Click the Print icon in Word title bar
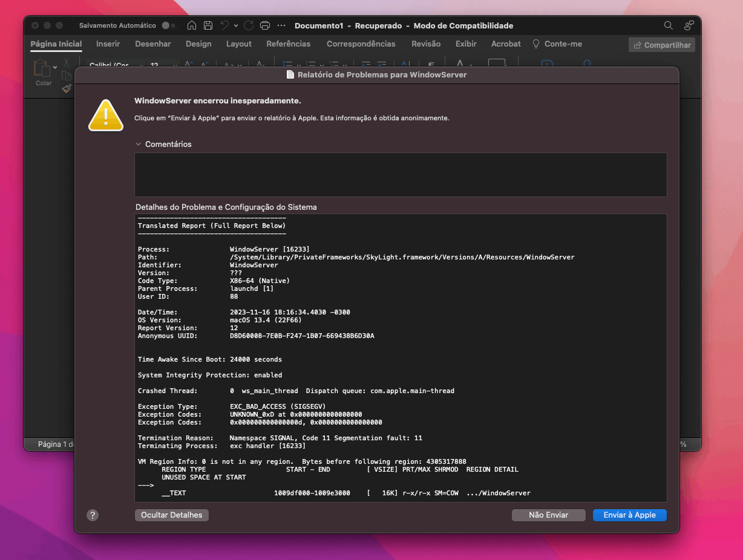The image size is (743, 560). tap(264, 25)
